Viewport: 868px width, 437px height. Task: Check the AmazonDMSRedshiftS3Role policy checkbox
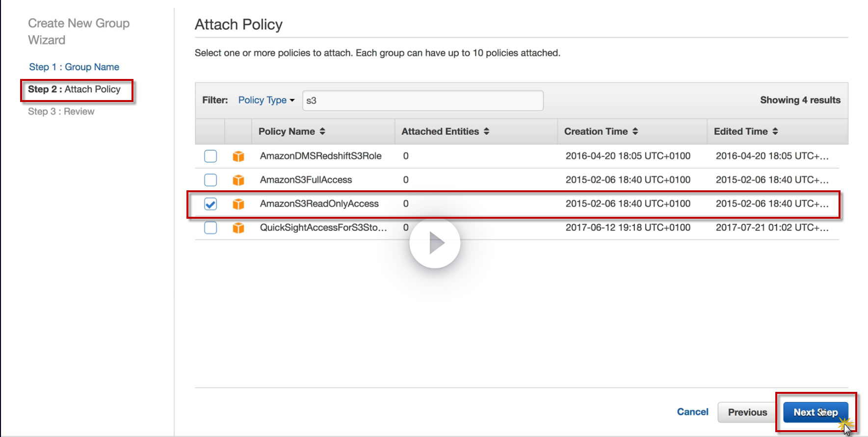pos(210,156)
